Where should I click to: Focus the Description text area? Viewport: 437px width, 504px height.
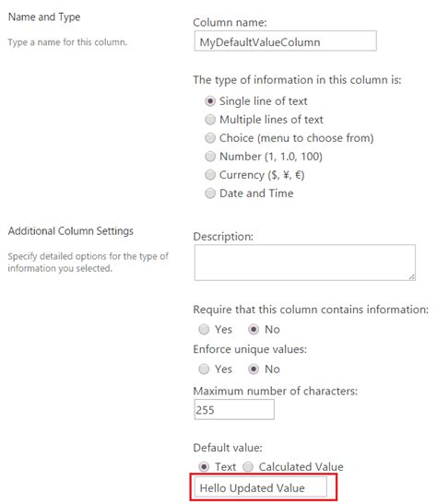[304, 263]
